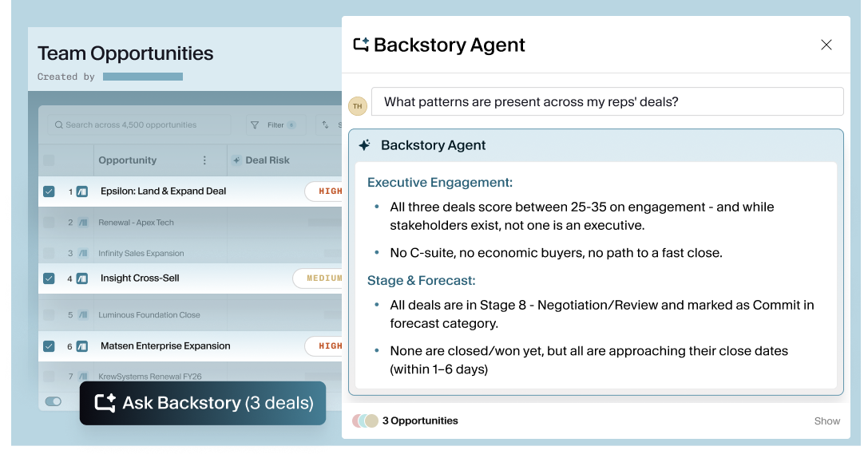Click the question input field
Screen dimensions: 868x458
point(607,102)
